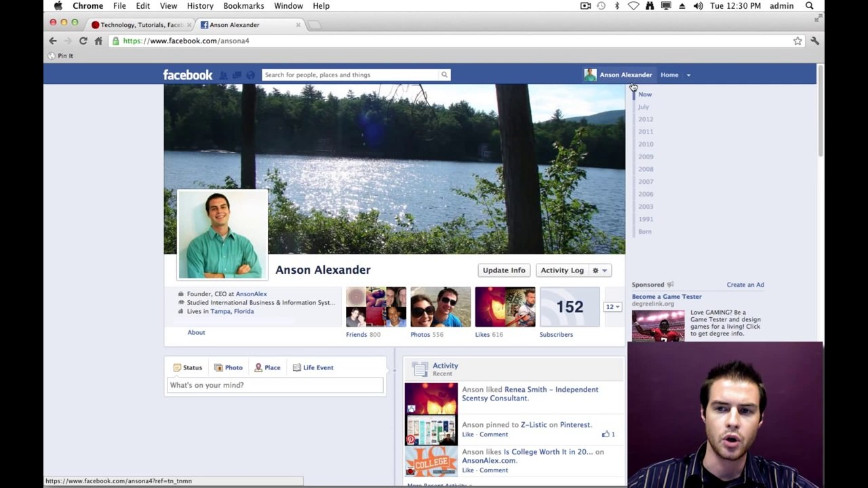Click Z-Listic link in activity

click(534, 425)
